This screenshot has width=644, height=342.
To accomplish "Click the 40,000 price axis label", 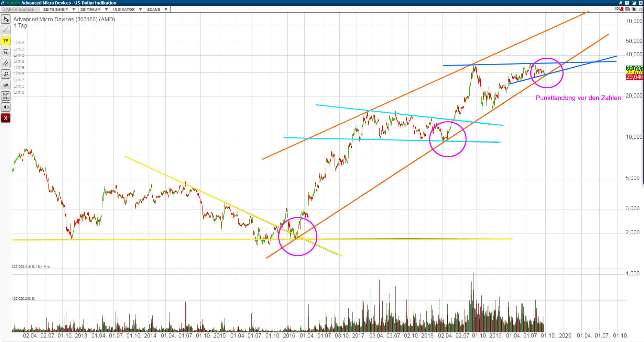I will click(634, 54).
